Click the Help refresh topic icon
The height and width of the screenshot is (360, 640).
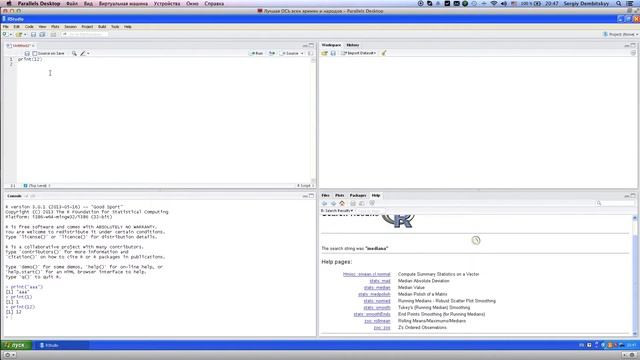[372, 203]
